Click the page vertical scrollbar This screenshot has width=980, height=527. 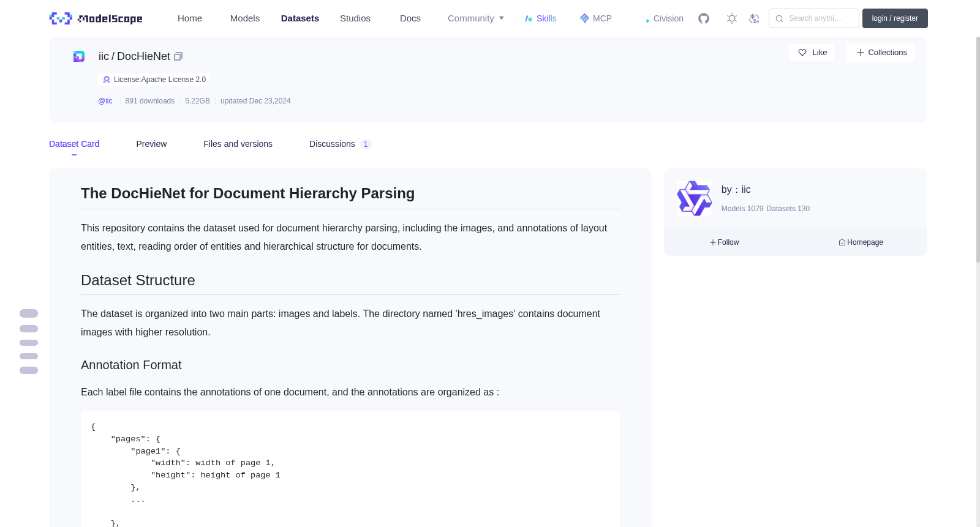[x=978, y=150]
